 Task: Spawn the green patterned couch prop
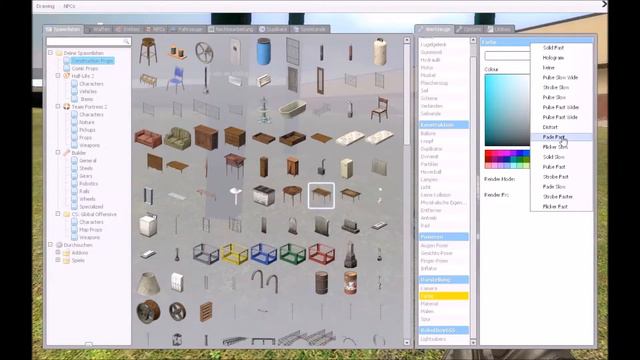177,138
